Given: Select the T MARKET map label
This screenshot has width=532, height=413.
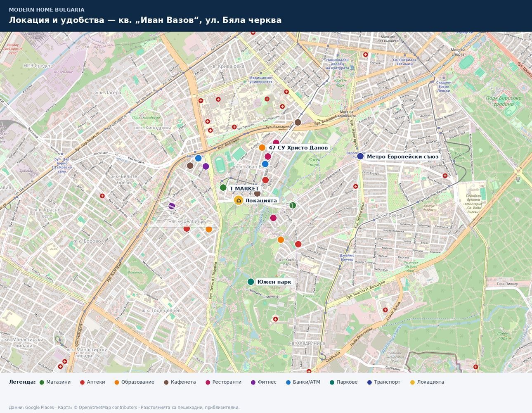Looking at the screenshot, I should pyautogui.click(x=244, y=188).
